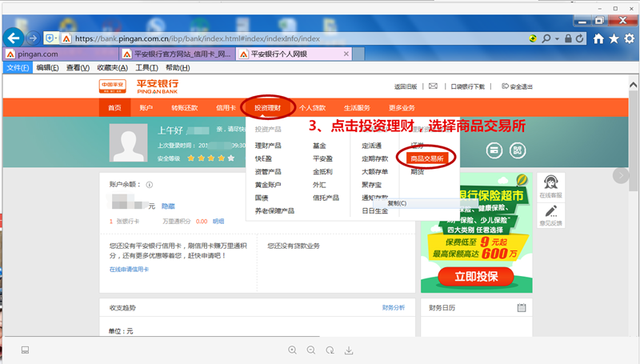
Task: Select 定活通 in menu
Action: [371, 146]
